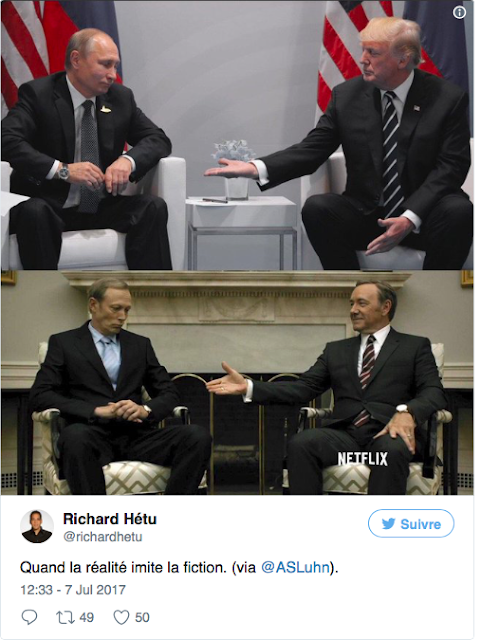Click the retweet arrows icon
The image size is (481, 640).
[x=65, y=617]
